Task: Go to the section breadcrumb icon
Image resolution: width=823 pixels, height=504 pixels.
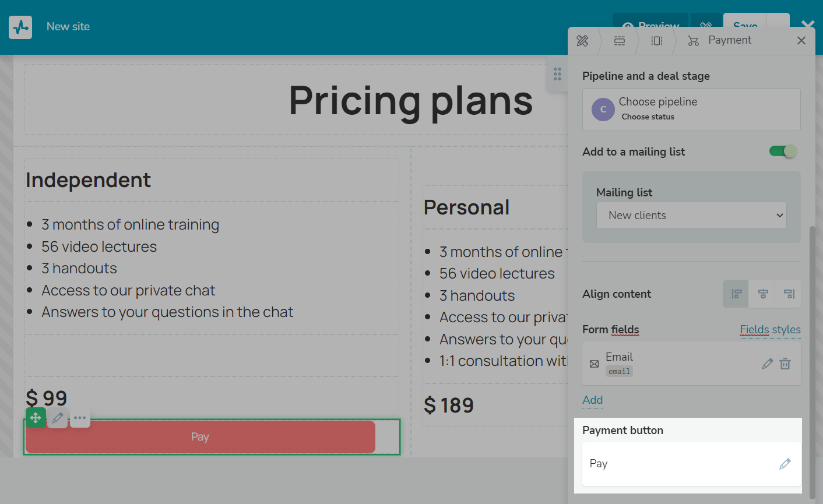Action: click(x=620, y=41)
